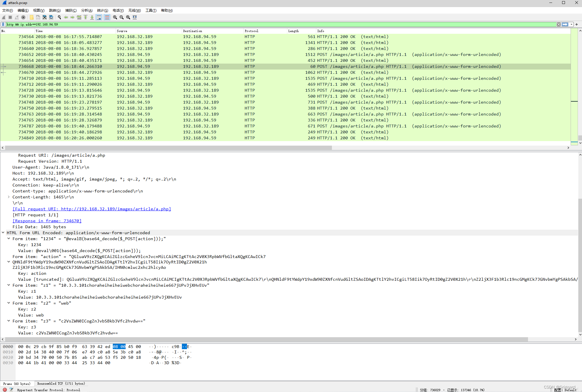
Task: Select packet 734670 response row
Action: coord(285,72)
